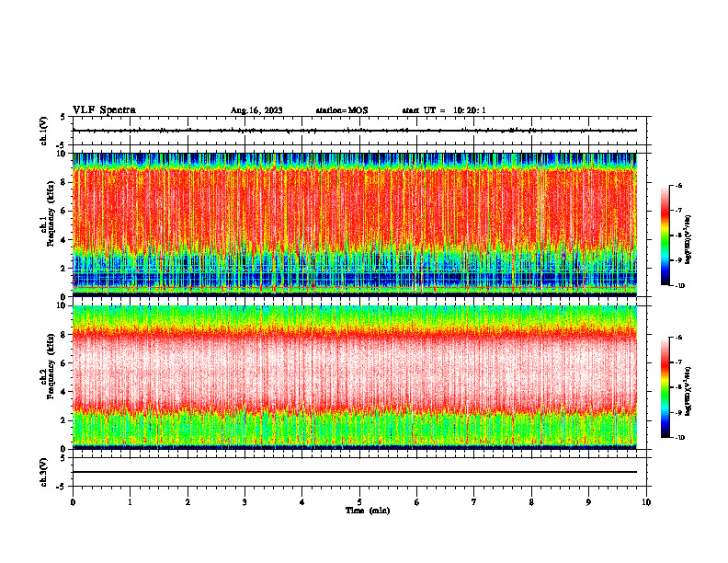The image size is (728, 563).
Task: Click time axis tick label '10'
Action: pos(646,502)
